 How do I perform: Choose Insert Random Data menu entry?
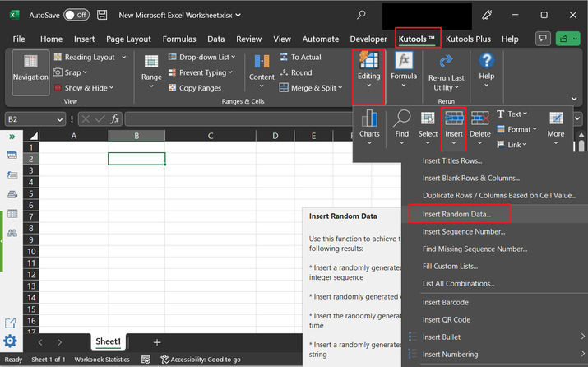click(x=456, y=214)
